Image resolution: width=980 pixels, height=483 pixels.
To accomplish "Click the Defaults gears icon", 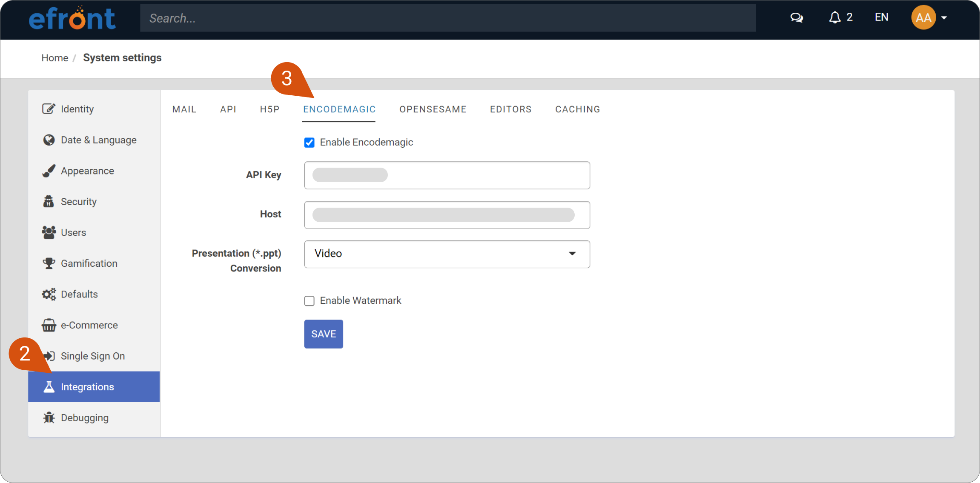I will (49, 294).
